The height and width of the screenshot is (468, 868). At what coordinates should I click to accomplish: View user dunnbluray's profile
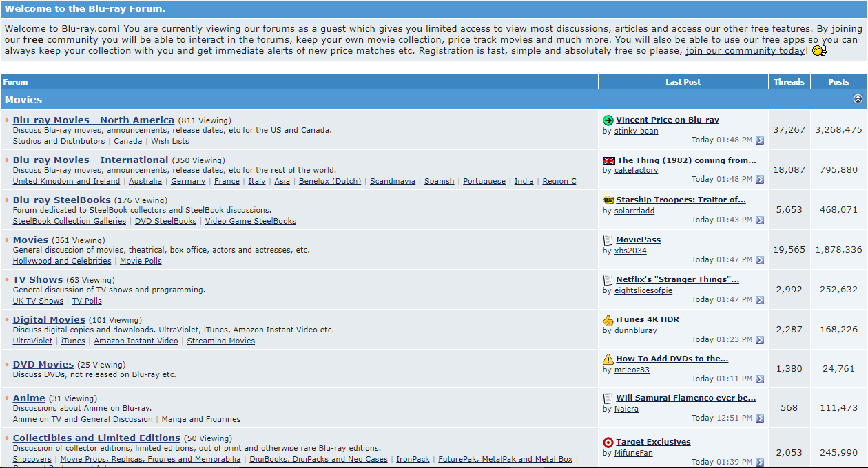coord(636,330)
